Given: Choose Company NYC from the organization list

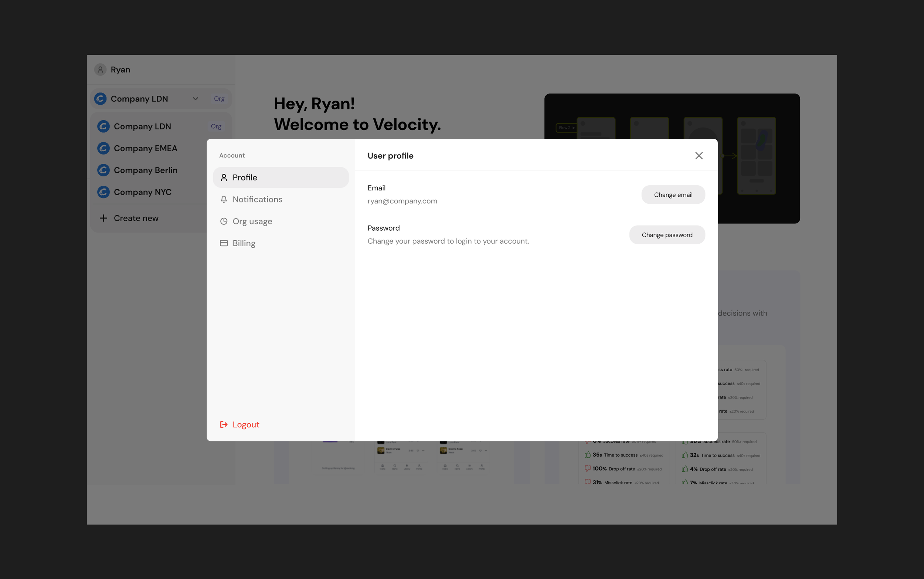Looking at the screenshot, I should click(142, 192).
